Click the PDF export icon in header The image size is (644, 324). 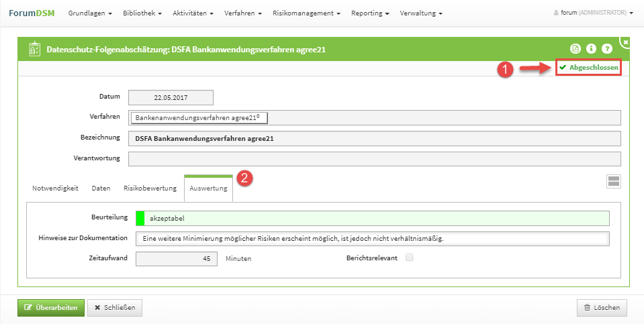click(576, 49)
